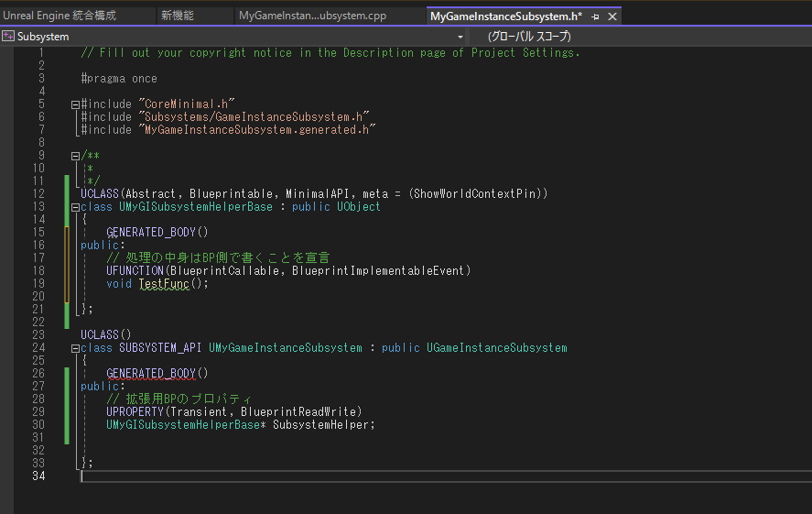Screen dimensions: 812x514
Task: Collapse the UMyGISubsystemHelperBase class block
Action: coord(75,207)
